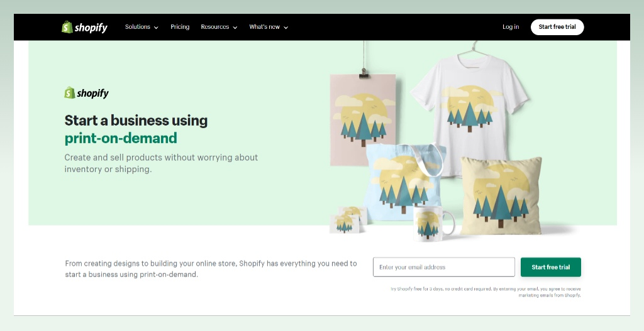Click the small greeting cards image
Image resolution: width=644 pixels, height=331 pixels.
pos(347,220)
